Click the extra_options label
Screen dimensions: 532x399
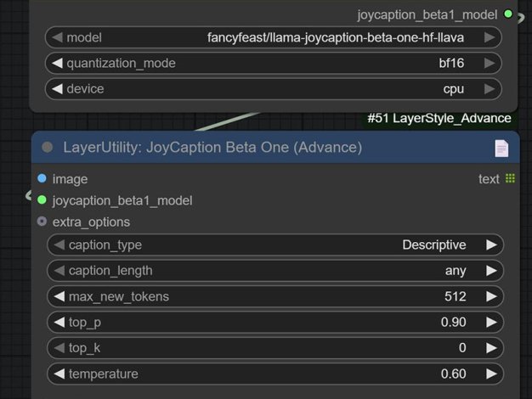tap(91, 222)
